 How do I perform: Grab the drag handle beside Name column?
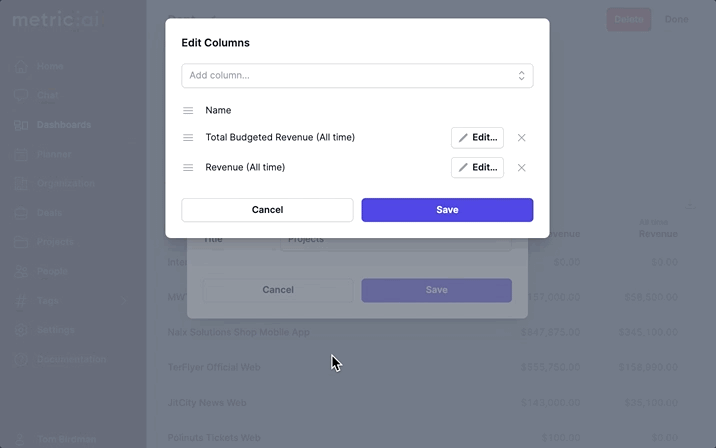(x=188, y=110)
